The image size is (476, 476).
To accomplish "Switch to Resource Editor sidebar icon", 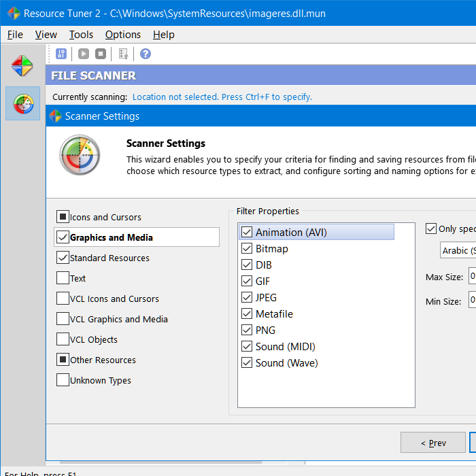I will click(x=22, y=65).
